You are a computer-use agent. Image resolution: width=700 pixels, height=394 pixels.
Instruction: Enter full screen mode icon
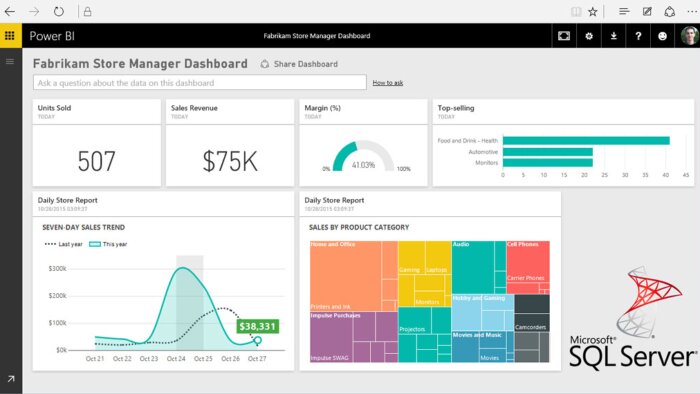564,36
